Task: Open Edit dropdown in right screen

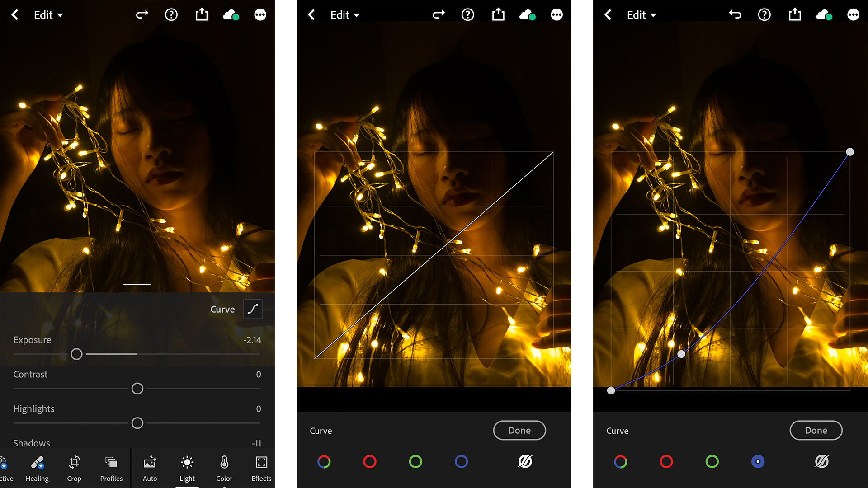Action: (642, 15)
